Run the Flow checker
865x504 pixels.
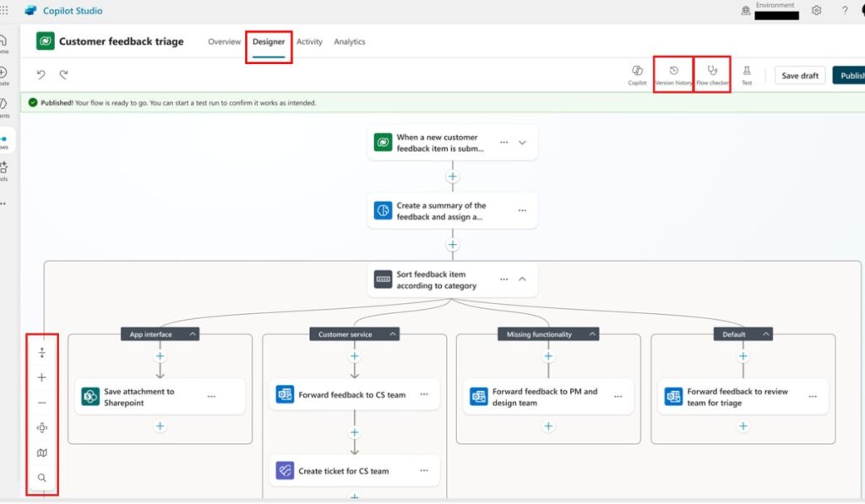(x=712, y=75)
